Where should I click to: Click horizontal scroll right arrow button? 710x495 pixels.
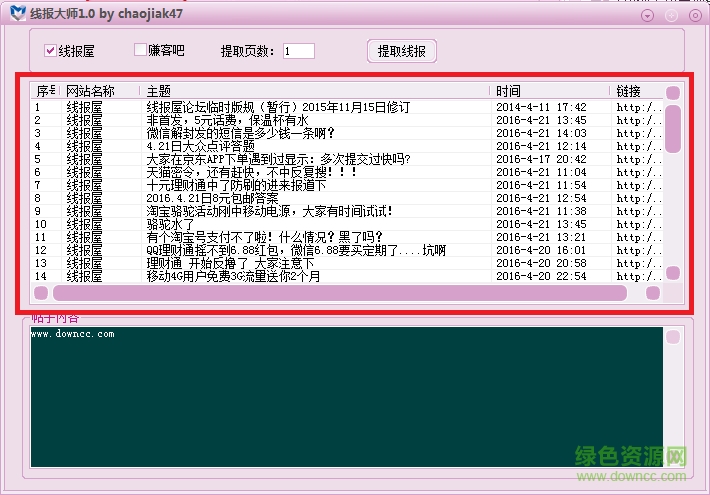pos(652,293)
